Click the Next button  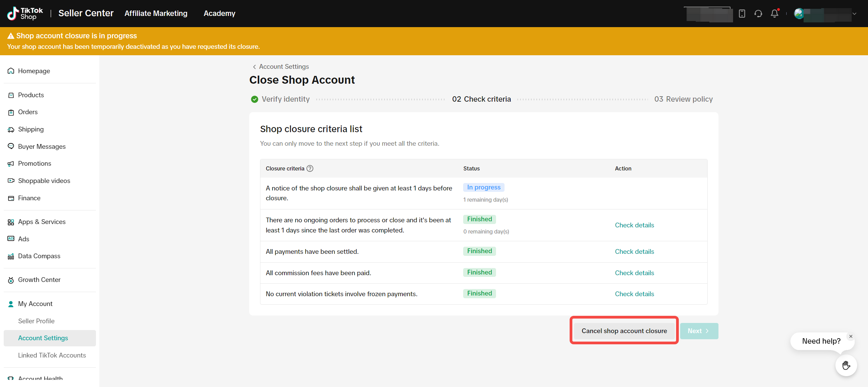(699, 331)
